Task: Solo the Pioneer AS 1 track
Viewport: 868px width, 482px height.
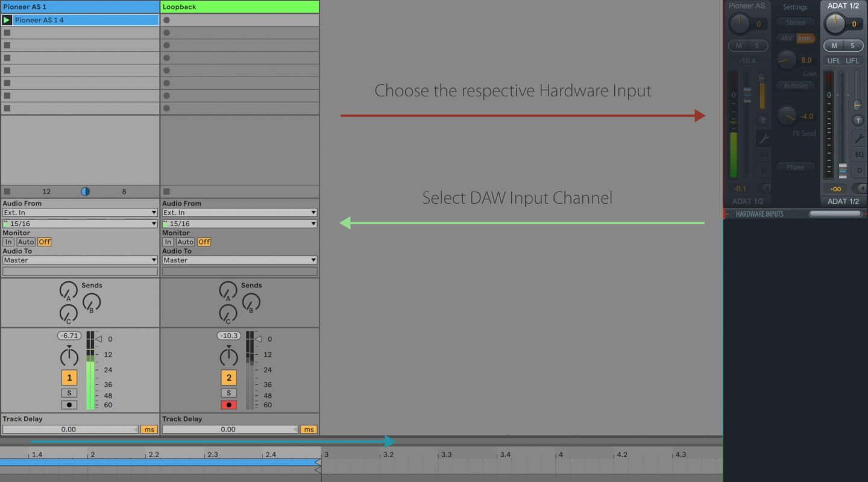Action: click(x=69, y=393)
